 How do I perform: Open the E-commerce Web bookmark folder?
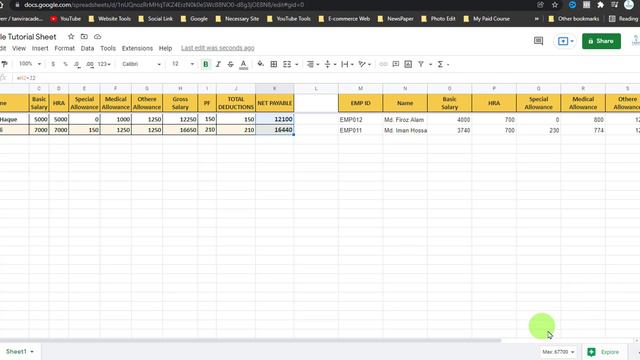344,19
